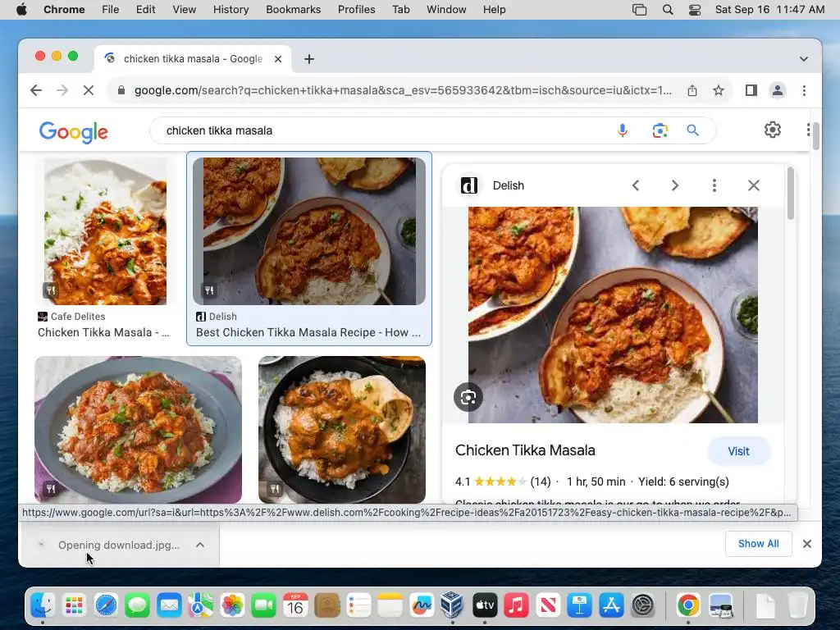Screen dimensions: 840x630
Task: Open the View menu
Action: pos(185,10)
